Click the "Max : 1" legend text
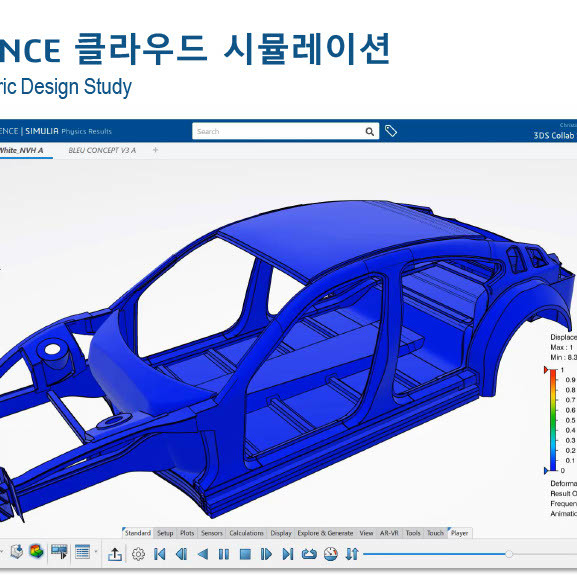The width and height of the screenshot is (577, 577). [562, 347]
